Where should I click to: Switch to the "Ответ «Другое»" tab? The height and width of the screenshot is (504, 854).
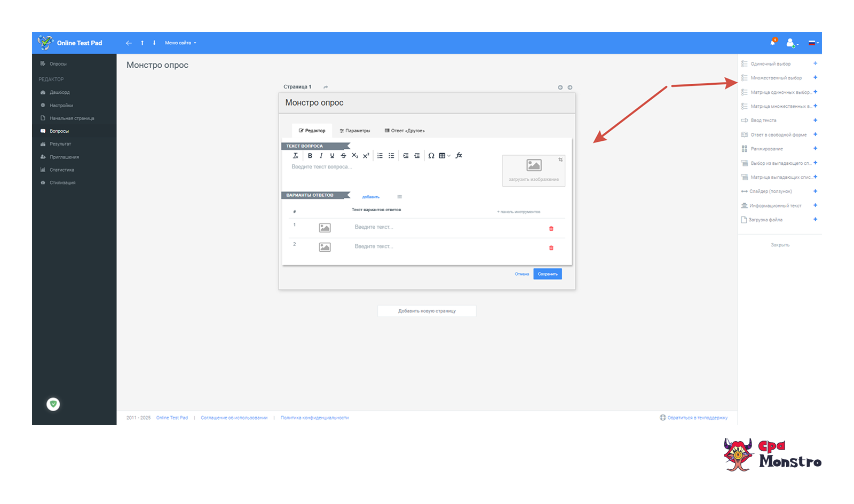coord(405,131)
